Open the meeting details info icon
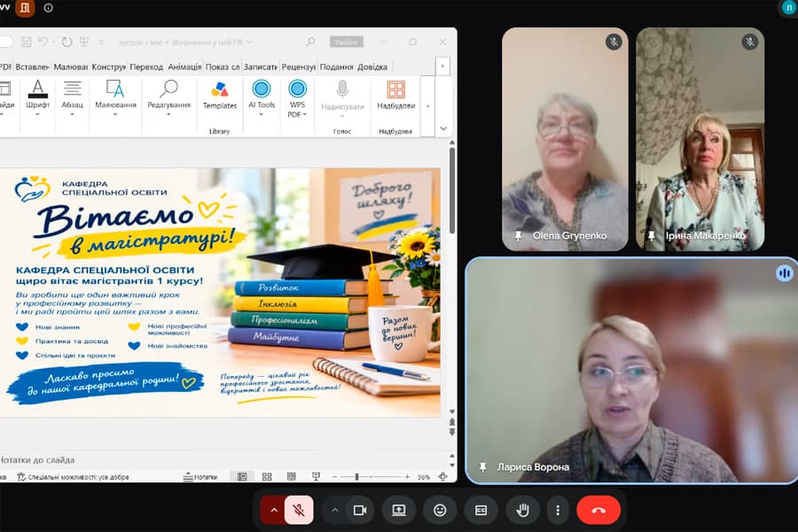Viewport: 798px width, 532px height. pyautogui.click(x=49, y=8)
